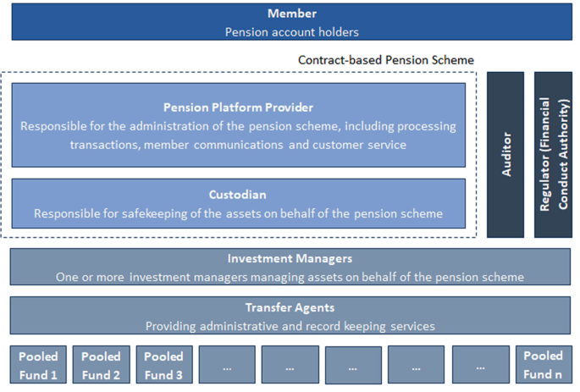Click the "Transfer Agents" heading

click(x=290, y=308)
